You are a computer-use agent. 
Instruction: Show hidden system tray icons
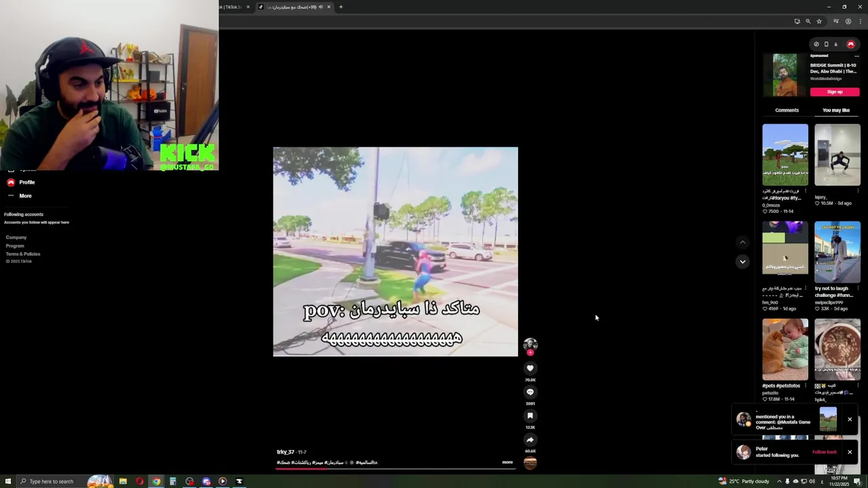[779, 481]
